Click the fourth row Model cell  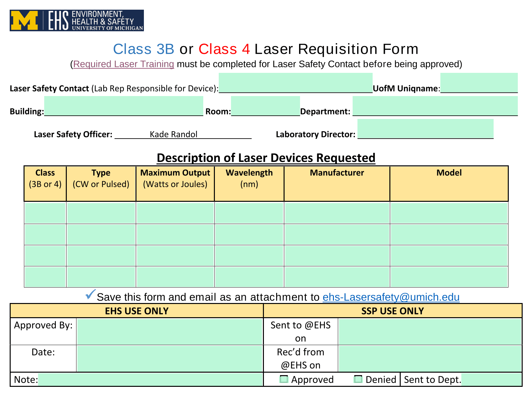(x=449, y=277)
